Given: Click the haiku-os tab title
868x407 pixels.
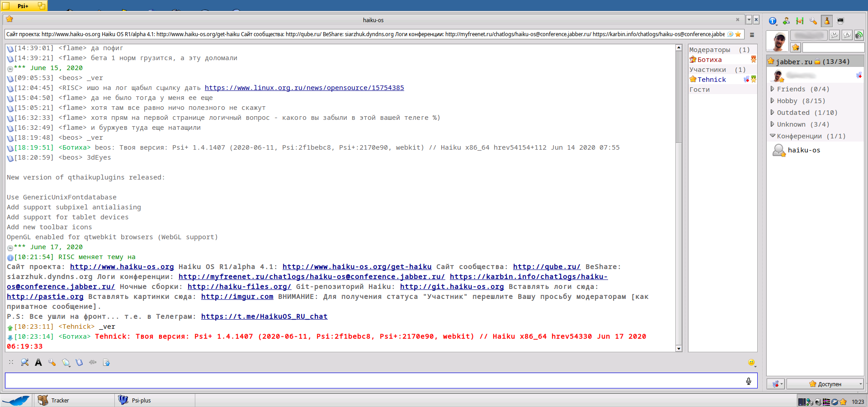Looking at the screenshot, I should 373,20.
